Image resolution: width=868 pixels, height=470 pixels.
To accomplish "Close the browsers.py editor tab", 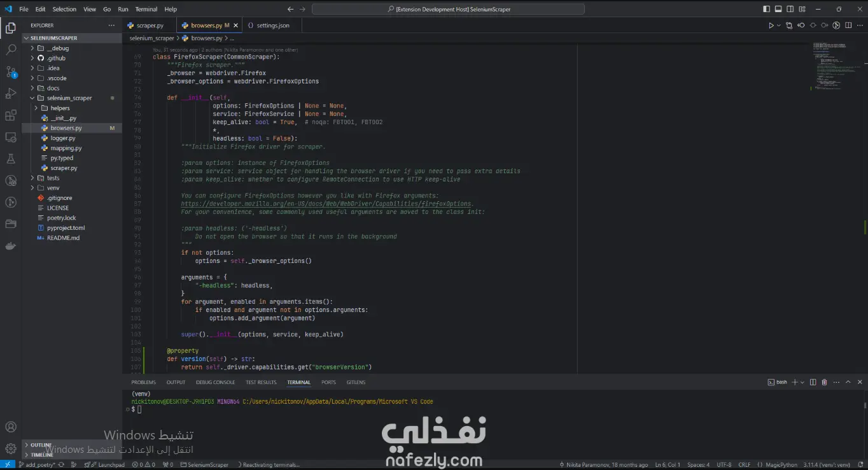I will point(235,25).
